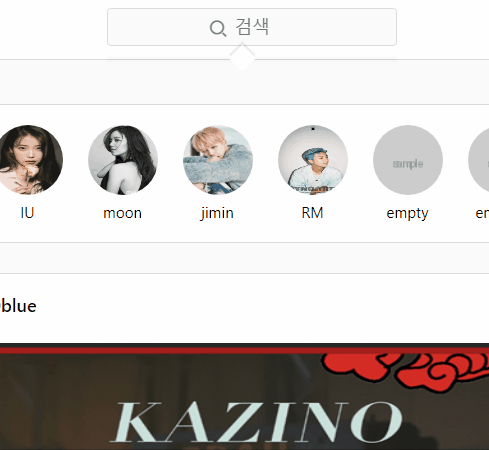Image resolution: width=489 pixels, height=450 pixels.
Task: Click the magnifying glass search icon
Action: click(218, 28)
